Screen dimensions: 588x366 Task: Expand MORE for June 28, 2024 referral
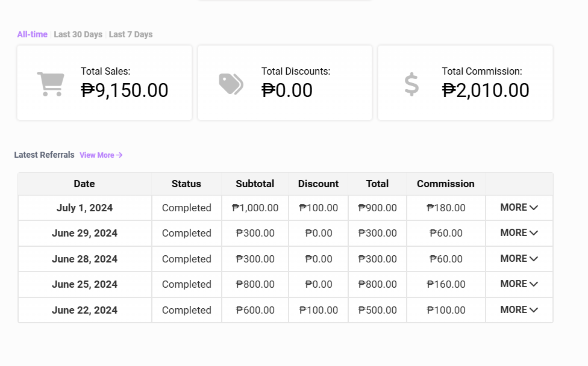519,259
